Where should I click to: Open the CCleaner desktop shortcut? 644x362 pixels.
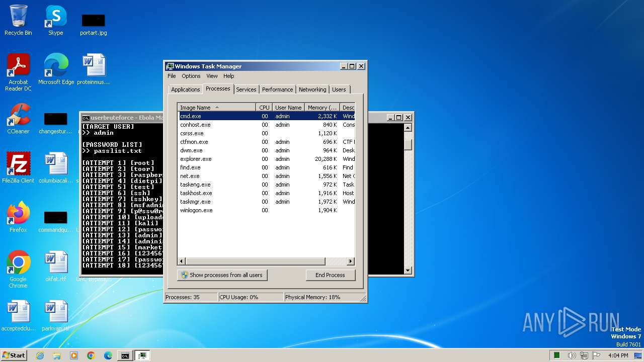(18, 119)
